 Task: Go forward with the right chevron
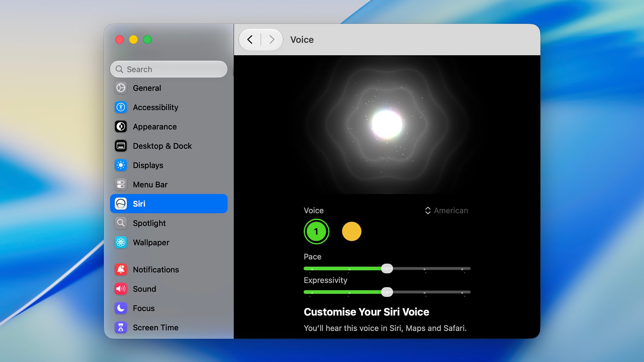coord(272,40)
